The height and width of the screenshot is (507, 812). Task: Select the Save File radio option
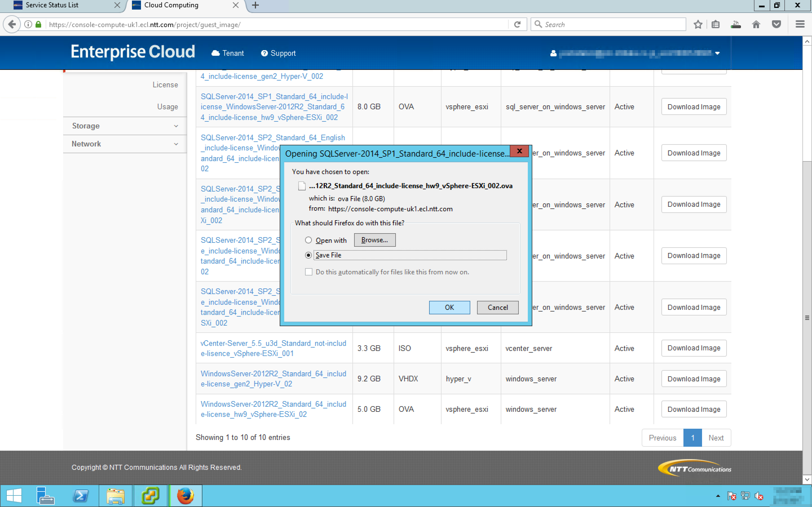point(308,255)
